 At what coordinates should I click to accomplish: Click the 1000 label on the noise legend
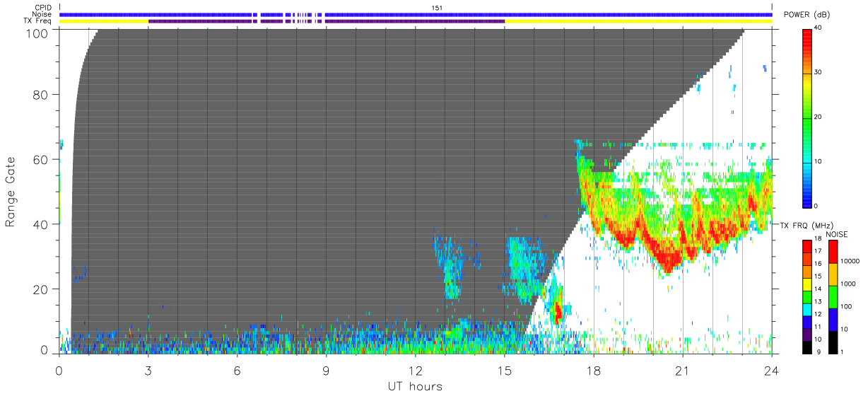point(847,284)
